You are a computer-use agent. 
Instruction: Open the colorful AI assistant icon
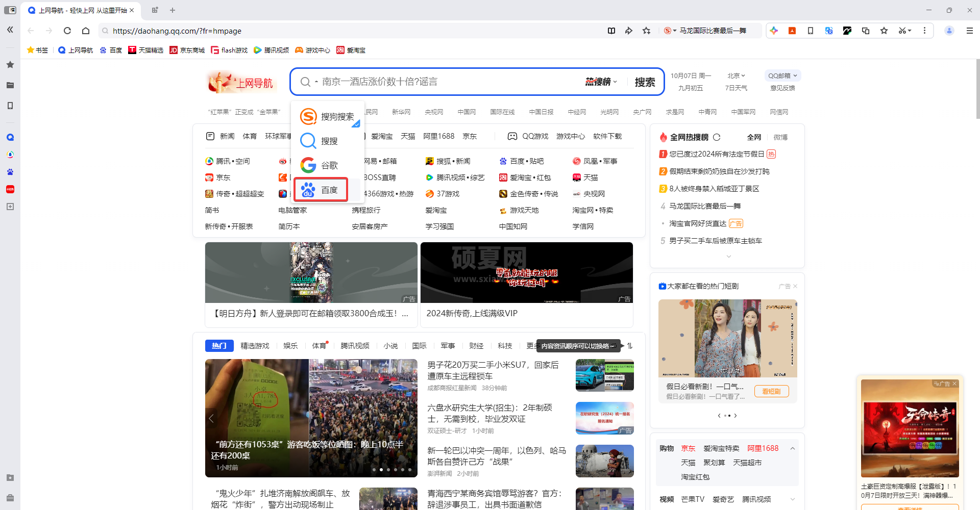pos(774,31)
